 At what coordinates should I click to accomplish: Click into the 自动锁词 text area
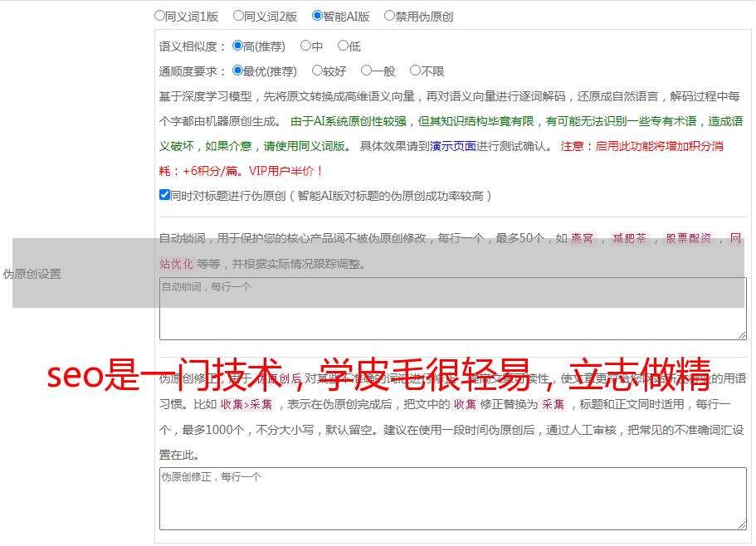452,309
